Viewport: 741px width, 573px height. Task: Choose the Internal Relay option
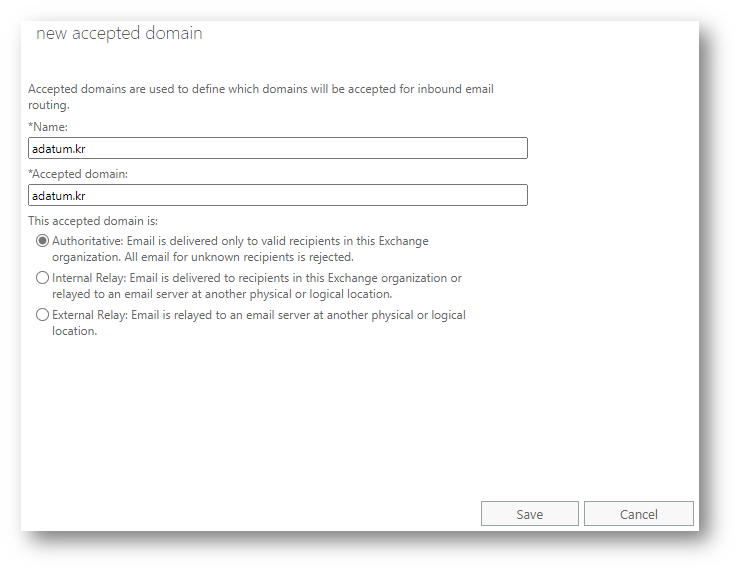43,278
